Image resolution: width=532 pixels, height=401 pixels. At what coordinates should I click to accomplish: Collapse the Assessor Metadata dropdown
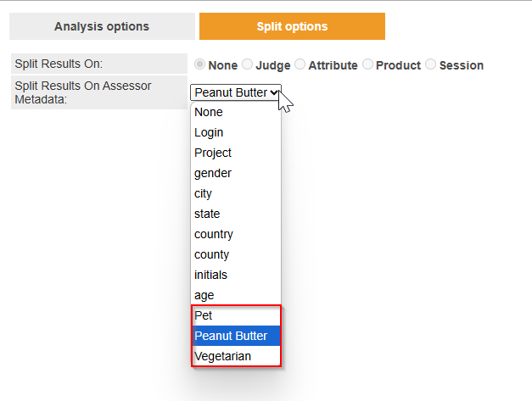[x=236, y=92]
